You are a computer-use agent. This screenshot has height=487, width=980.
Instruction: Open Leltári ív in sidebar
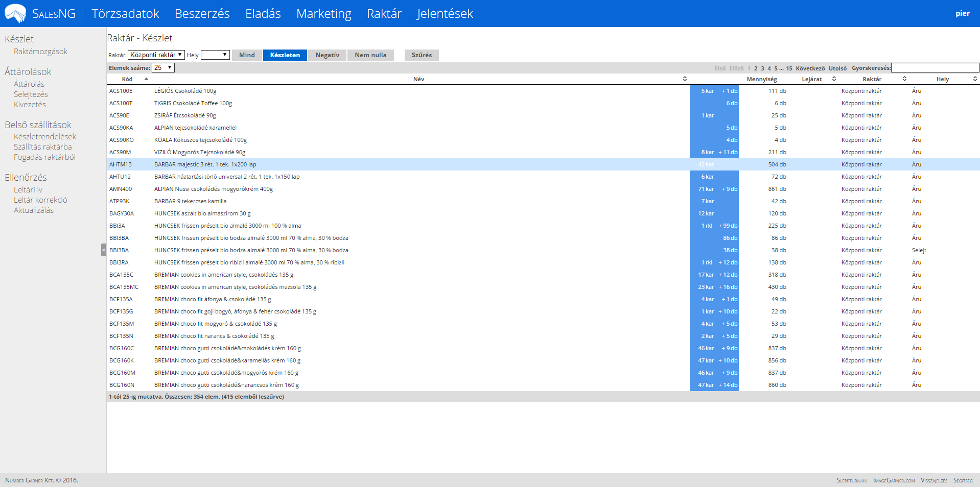[28, 190]
